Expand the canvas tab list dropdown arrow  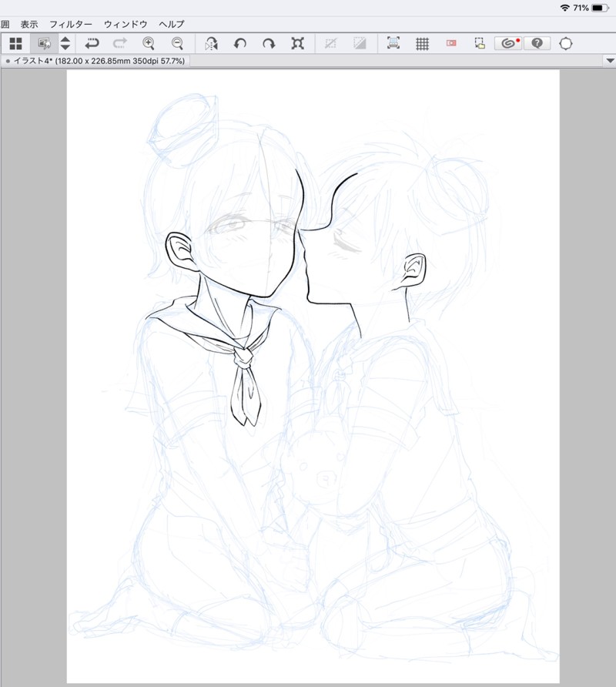tap(610, 61)
